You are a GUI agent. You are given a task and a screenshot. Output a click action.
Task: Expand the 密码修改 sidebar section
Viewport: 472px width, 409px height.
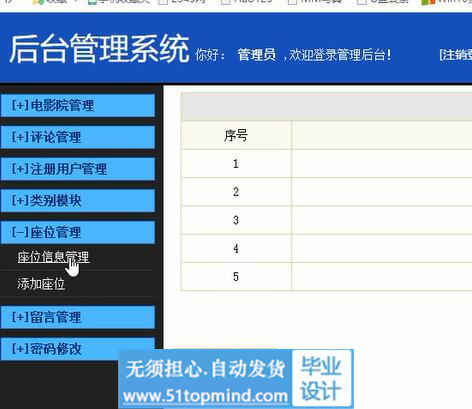tap(78, 349)
